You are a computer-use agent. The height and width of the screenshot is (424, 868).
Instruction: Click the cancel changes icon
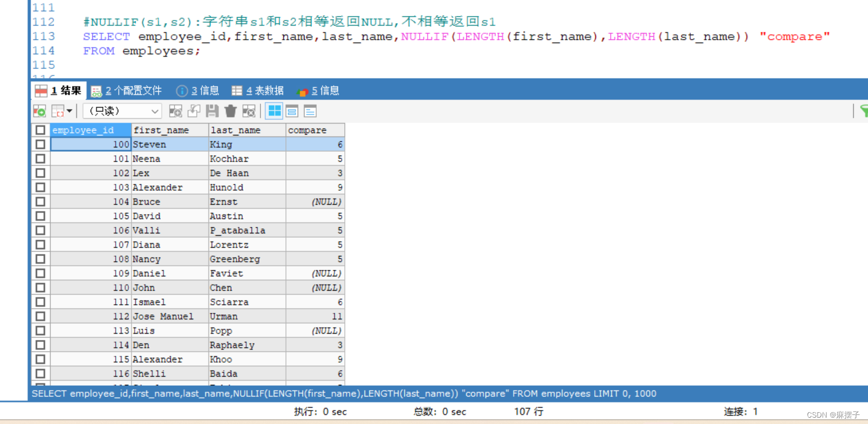point(249,111)
